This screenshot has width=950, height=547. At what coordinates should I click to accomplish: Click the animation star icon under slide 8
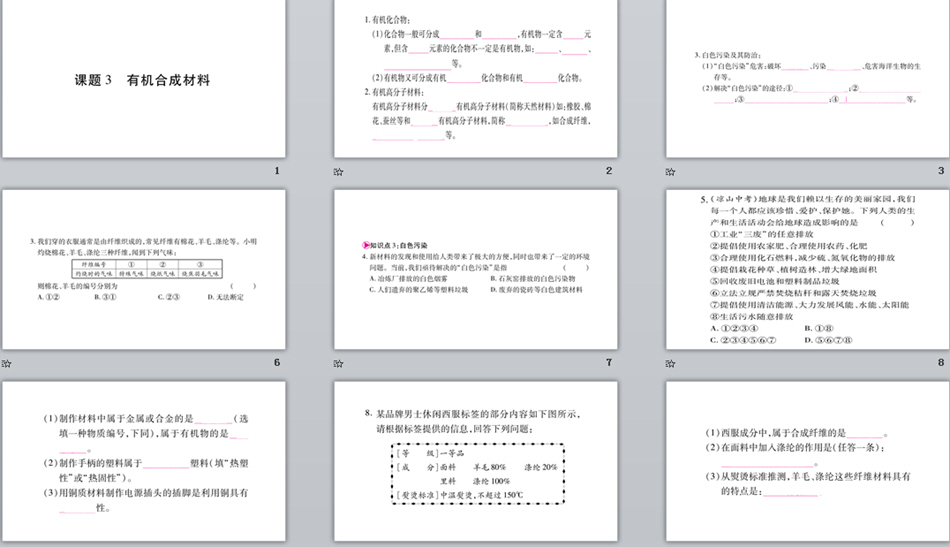point(670,363)
